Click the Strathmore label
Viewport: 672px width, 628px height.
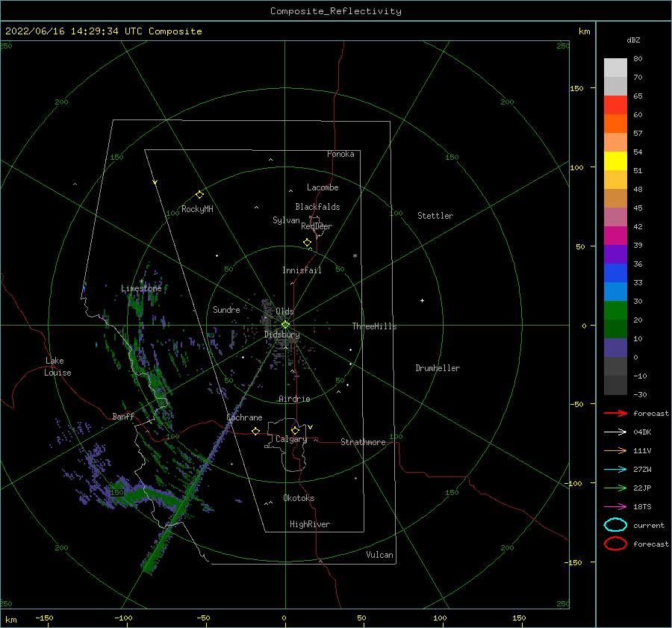coord(363,442)
